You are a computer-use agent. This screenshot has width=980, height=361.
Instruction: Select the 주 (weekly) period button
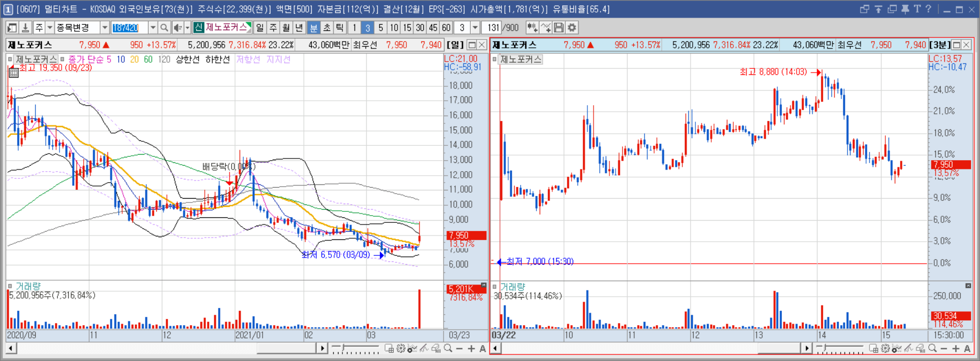273,28
